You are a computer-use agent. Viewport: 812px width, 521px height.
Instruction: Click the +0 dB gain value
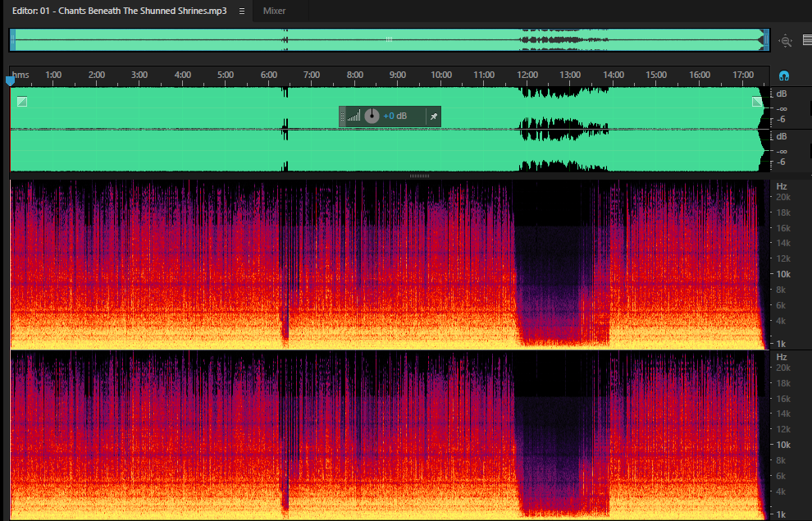tap(395, 116)
